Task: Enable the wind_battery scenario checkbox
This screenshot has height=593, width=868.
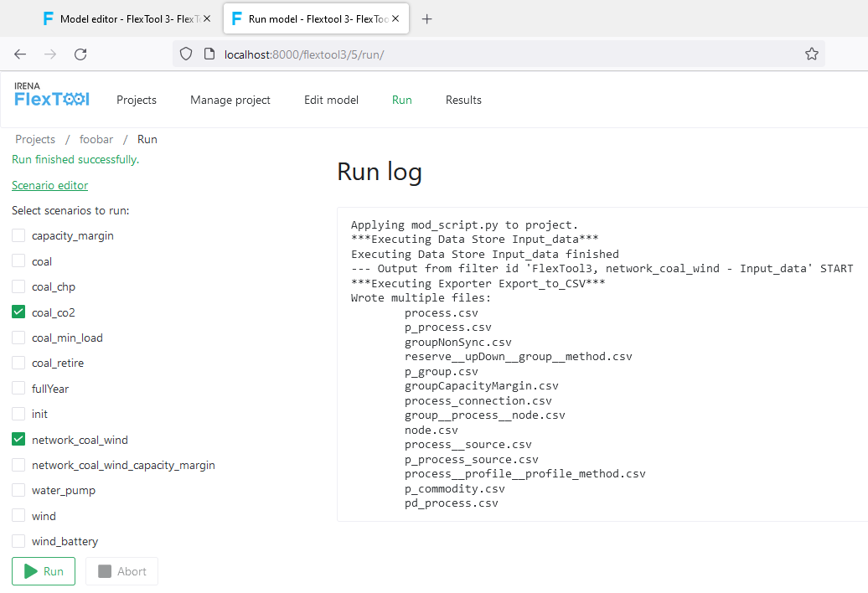Action: point(18,541)
